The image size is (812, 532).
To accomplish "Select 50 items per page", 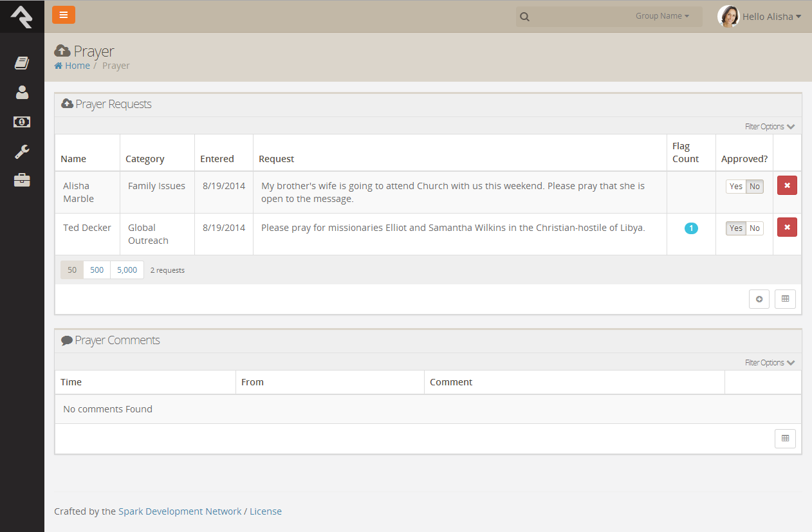I will coord(72,270).
